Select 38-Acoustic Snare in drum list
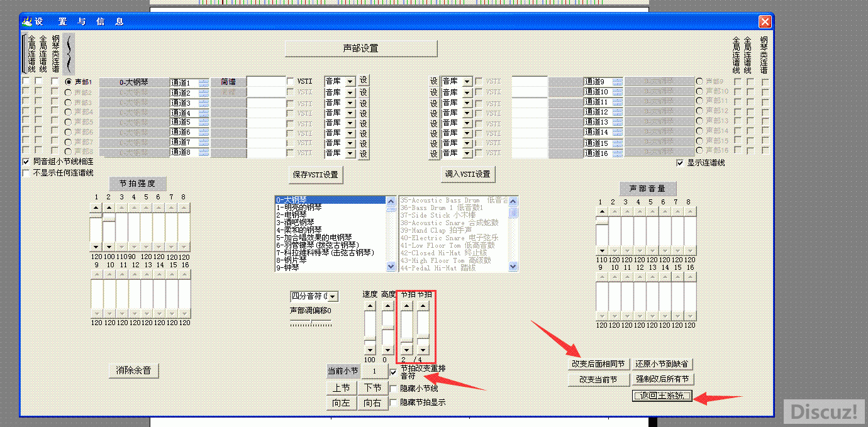 (454, 223)
